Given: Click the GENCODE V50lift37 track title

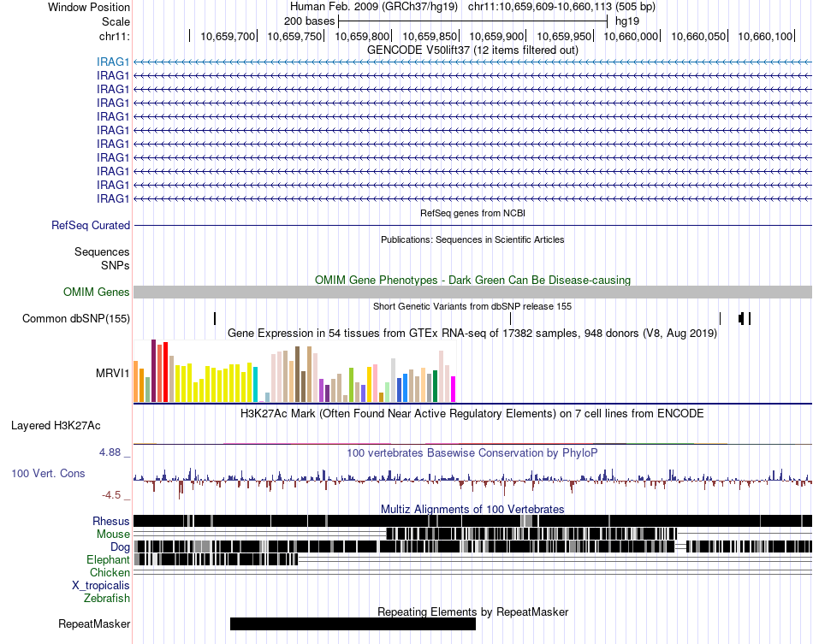Looking at the screenshot, I should click(x=472, y=50).
